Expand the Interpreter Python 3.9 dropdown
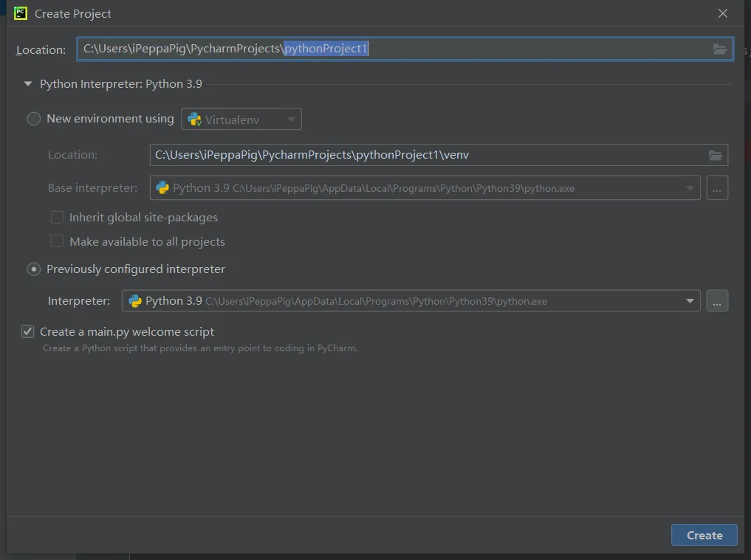751x560 pixels. (x=690, y=301)
